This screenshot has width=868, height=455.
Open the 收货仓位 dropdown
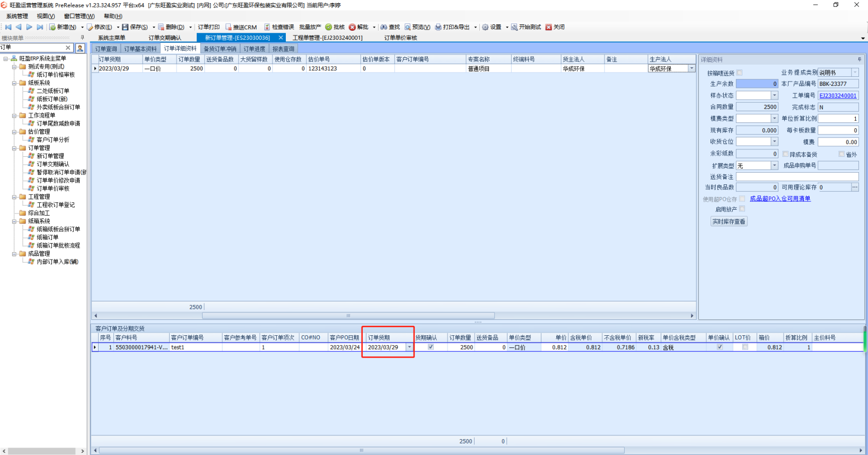(x=774, y=141)
